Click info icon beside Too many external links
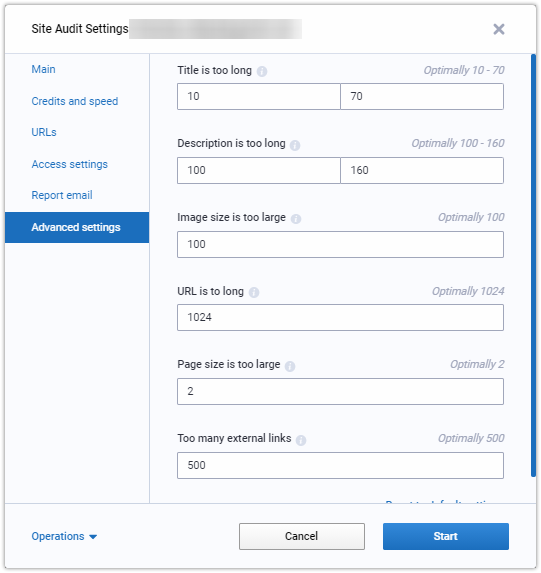This screenshot has height=573, width=541. click(x=301, y=440)
